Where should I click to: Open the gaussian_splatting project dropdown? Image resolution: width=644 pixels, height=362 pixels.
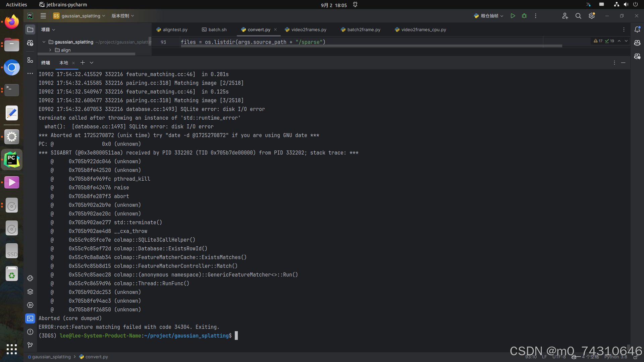[79, 16]
